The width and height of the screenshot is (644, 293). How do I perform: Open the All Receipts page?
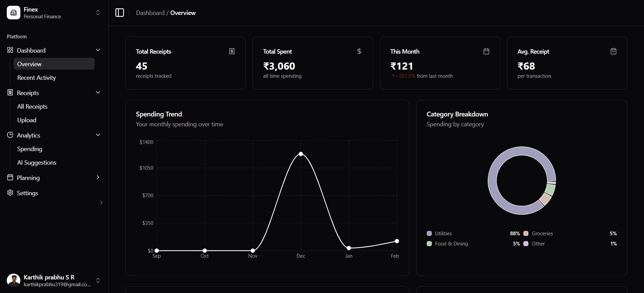(x=33, y=107)
